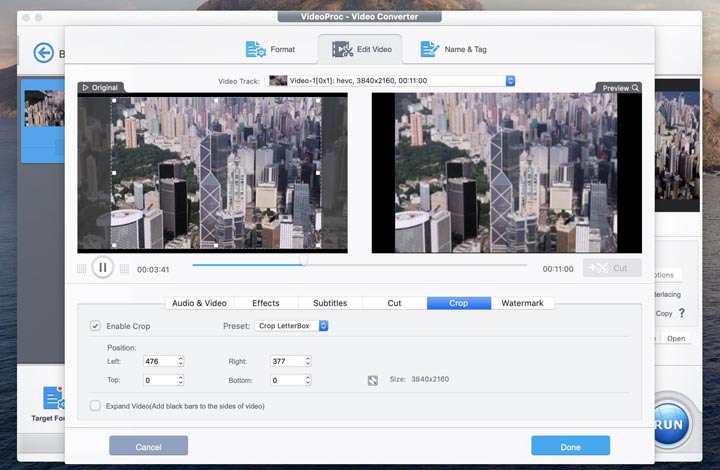This screenshot has height=470, width=720.
Task: Open the Video Track dropdown
Action: point(510,80)
